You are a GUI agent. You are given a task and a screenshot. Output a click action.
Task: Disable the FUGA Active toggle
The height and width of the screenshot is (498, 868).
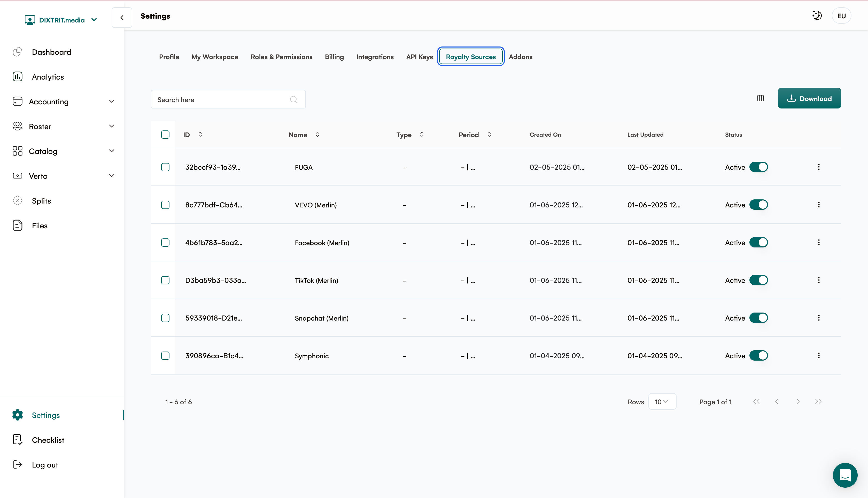(758, 167)
